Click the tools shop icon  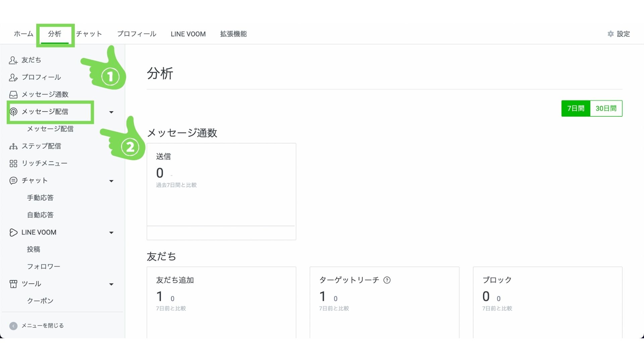[x=13, y=284]
